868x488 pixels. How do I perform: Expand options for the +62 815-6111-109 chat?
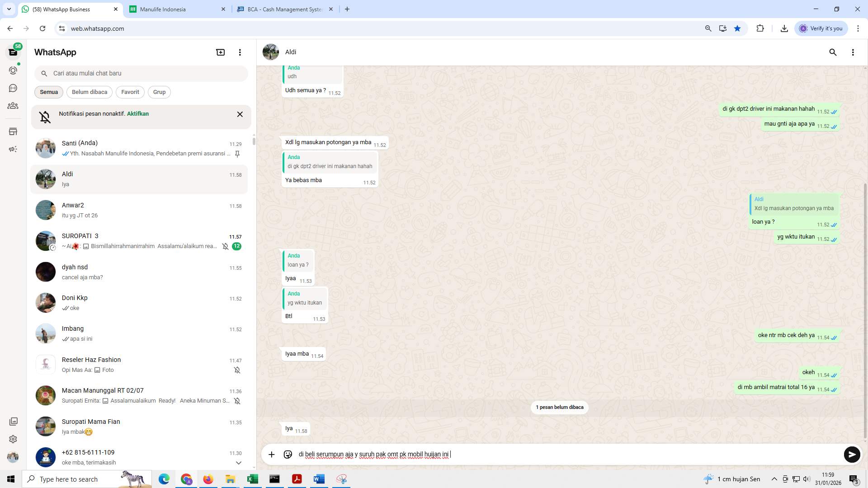[239, 463]
